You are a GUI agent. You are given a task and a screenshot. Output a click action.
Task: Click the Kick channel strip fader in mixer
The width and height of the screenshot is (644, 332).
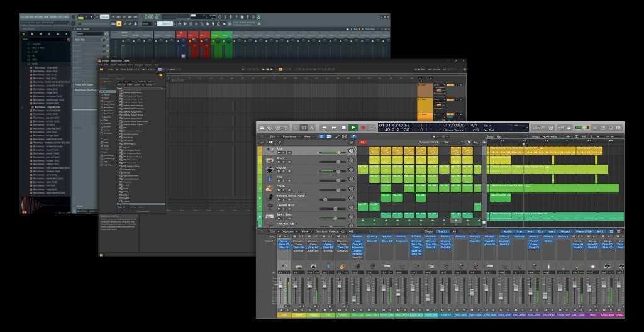[281, 284]
